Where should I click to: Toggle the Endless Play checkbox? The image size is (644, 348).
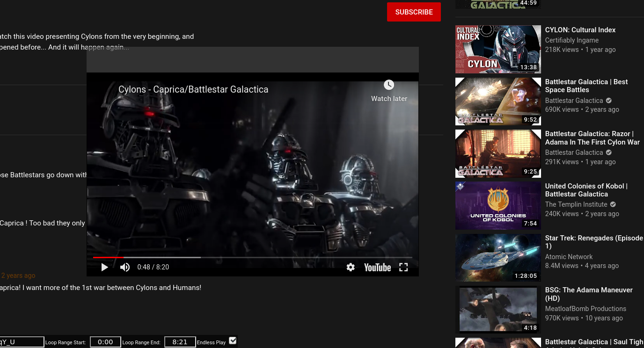pos(233,341)
